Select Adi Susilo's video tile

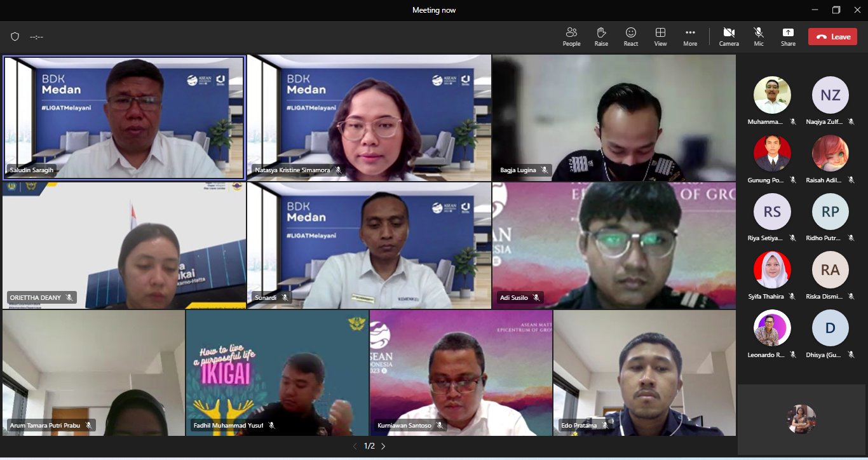(614, 245)
